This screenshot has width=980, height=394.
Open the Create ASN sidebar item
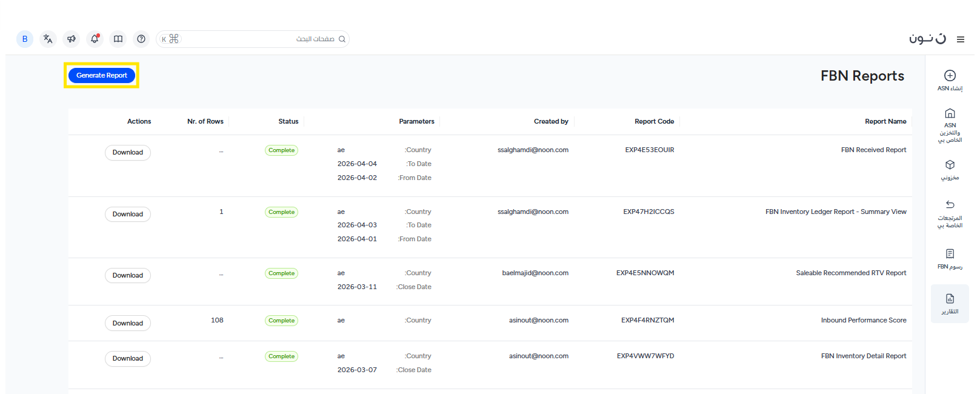point(950,80)
